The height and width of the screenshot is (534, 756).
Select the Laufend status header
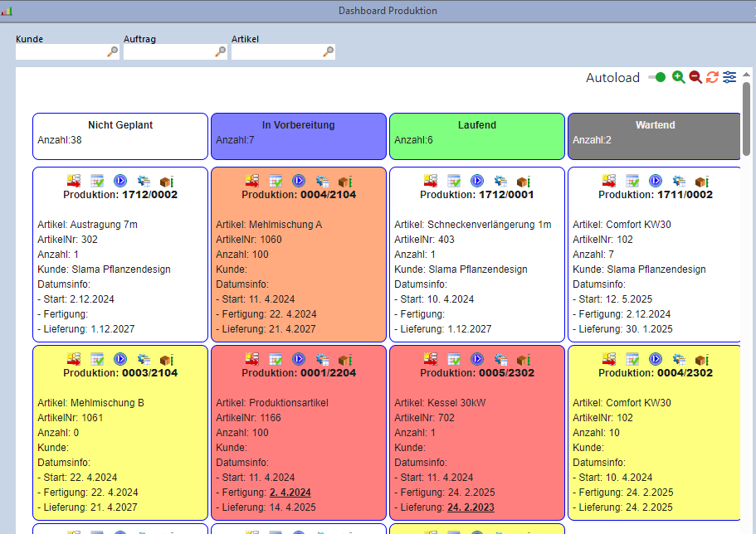[476, 134]
